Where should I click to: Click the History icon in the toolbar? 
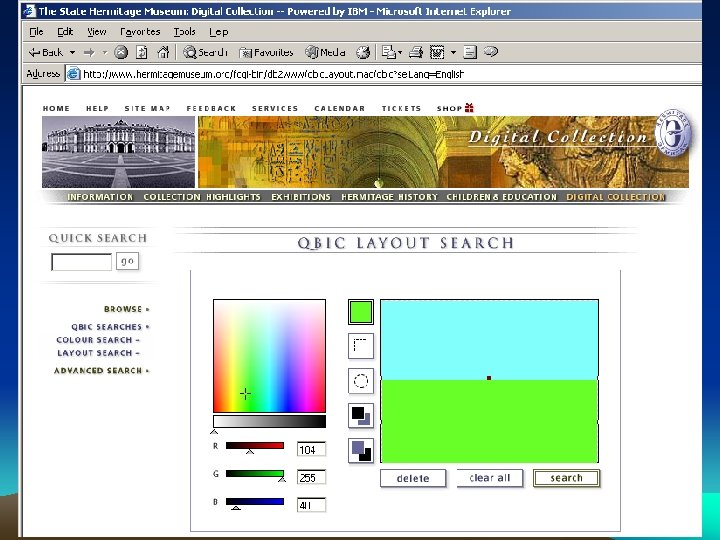click(363, 52)
